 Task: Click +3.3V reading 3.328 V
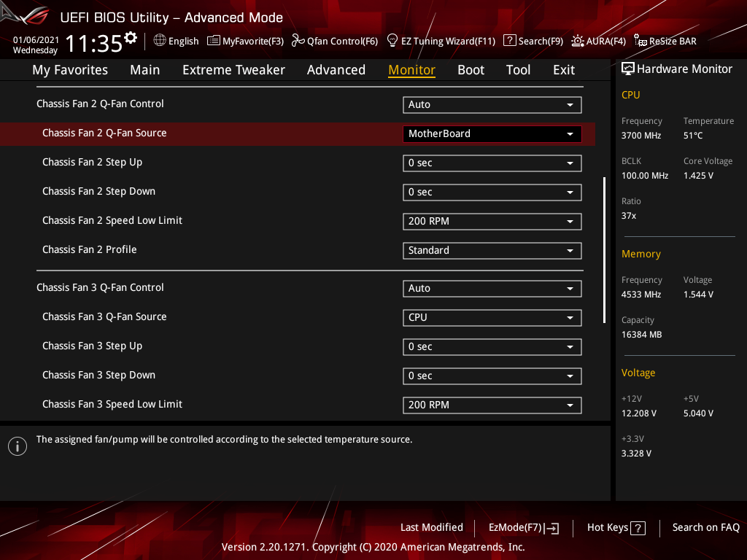pos(636,454)
